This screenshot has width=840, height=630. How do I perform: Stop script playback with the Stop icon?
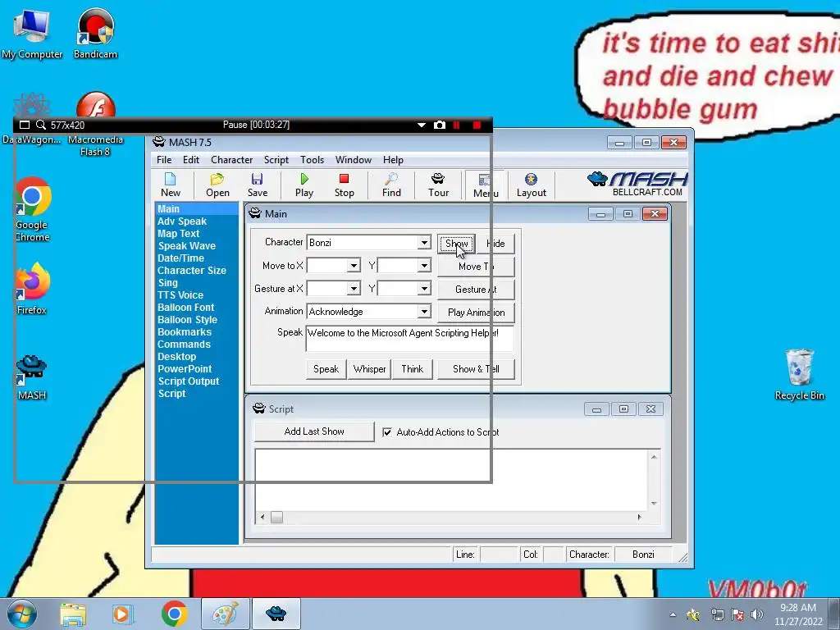[344, 185]
